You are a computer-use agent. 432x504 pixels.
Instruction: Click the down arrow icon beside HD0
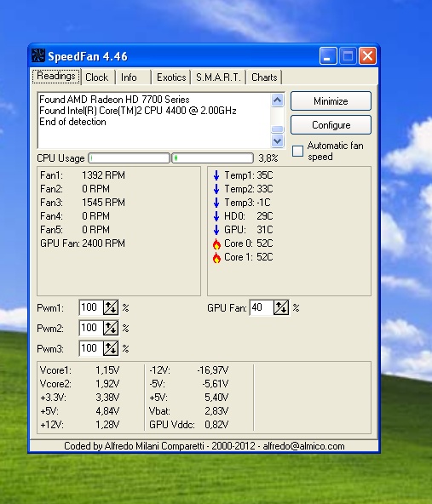[x=216, y=216]
